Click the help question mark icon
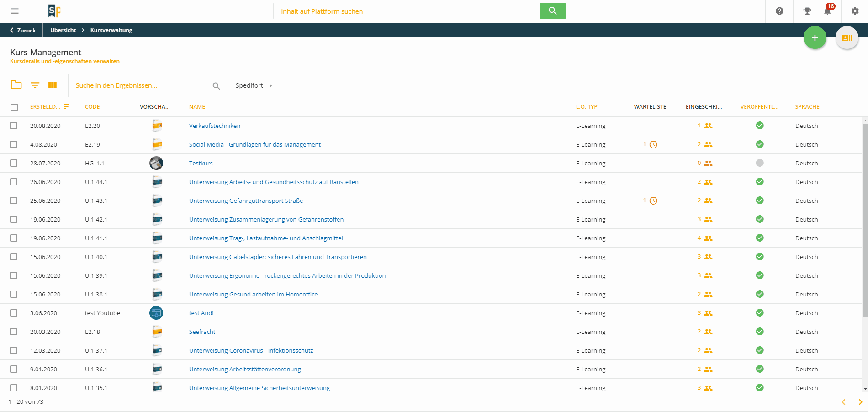Image resolution: width=868 pixels, height=412 pixels. pos(779,11)
